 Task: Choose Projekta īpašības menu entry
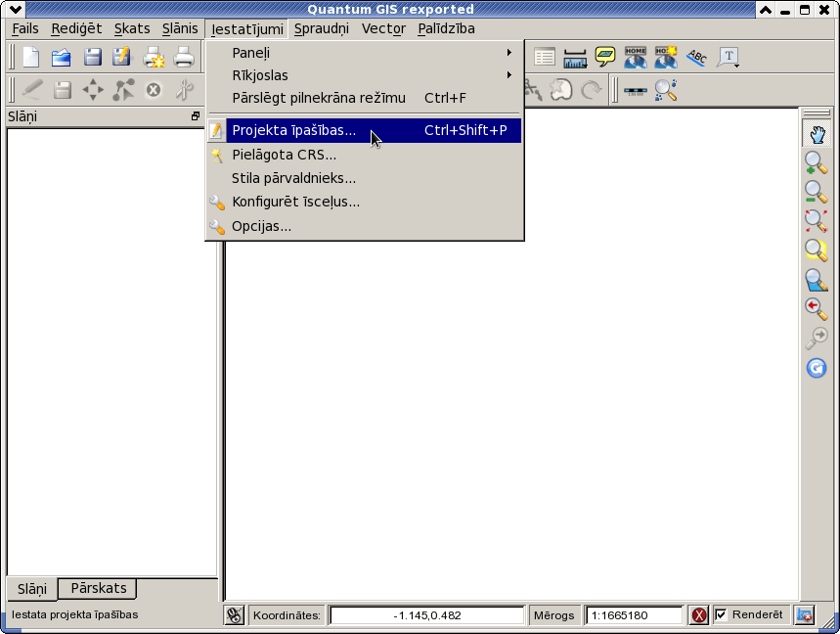pos(365,130)
